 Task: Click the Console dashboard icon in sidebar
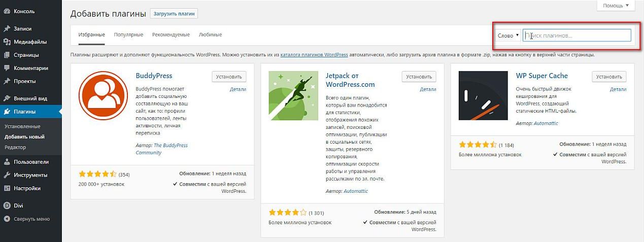pos(7,11)
